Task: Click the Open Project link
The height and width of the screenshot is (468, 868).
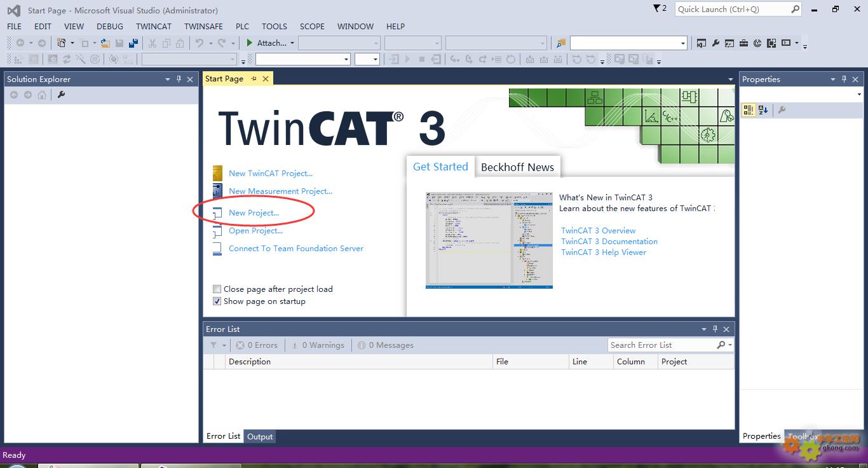Action: pyautogui.click(x=255, y=230)
